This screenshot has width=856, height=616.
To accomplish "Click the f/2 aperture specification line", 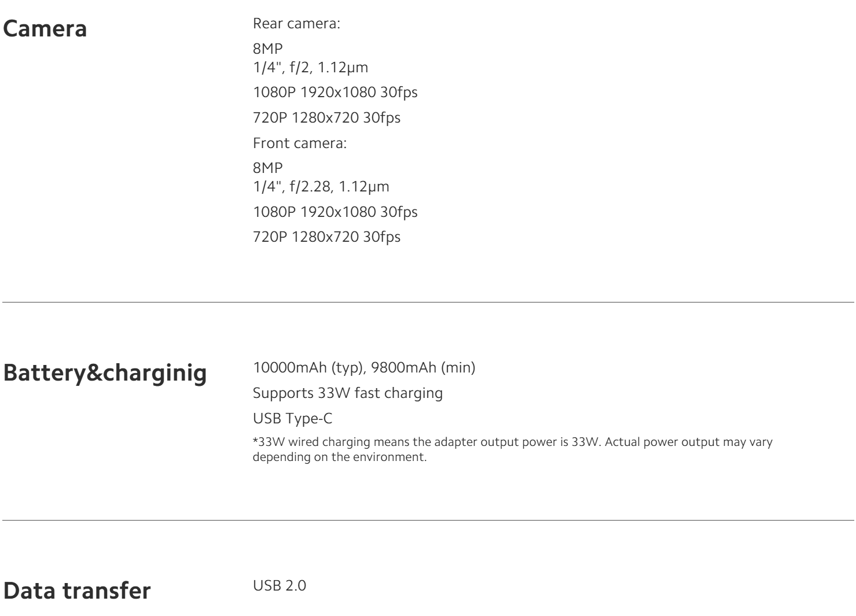I will [x=310, y=67].
